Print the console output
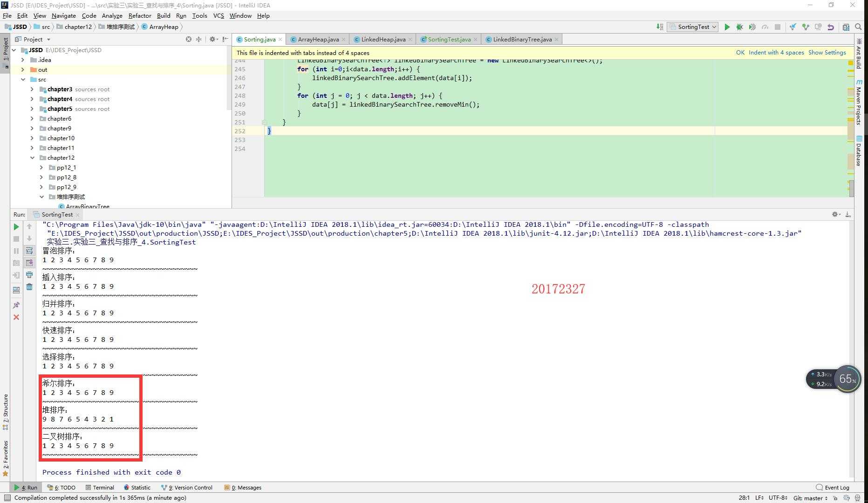This screenshot has width=868, height=503. coord(29,275)
